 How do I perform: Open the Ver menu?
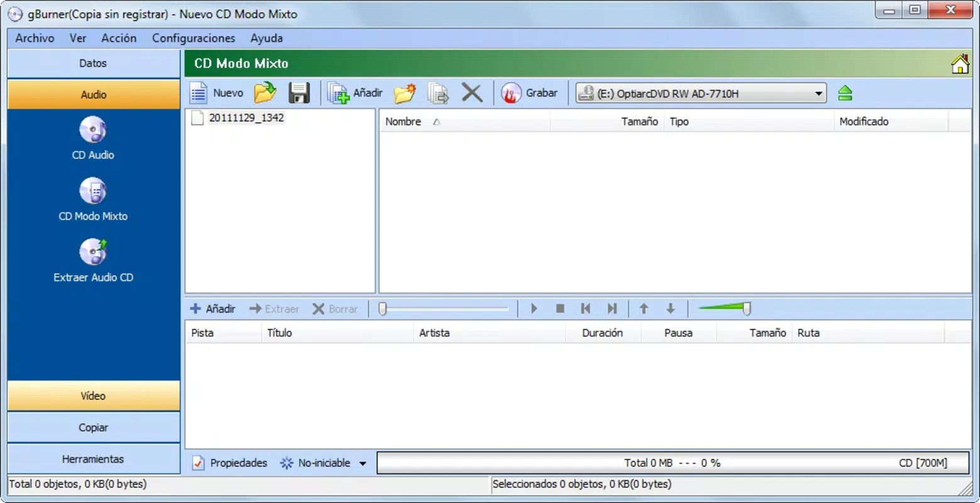tap(78, 38)
